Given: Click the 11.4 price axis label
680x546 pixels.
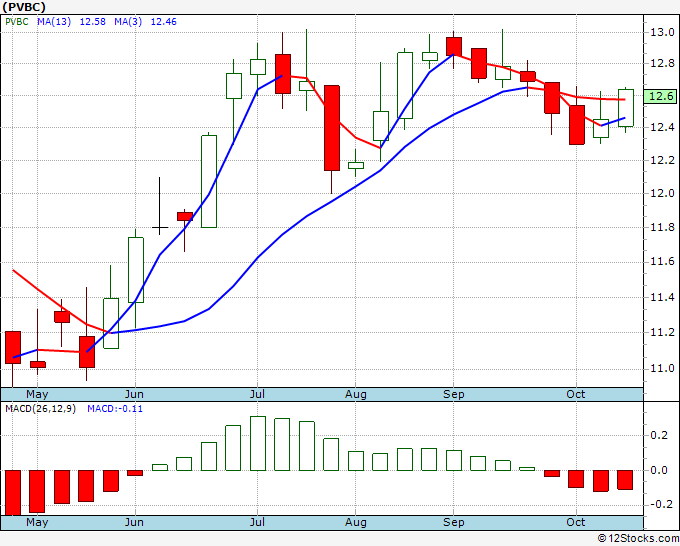Looking at the screenshot, I should coord(662,298).
